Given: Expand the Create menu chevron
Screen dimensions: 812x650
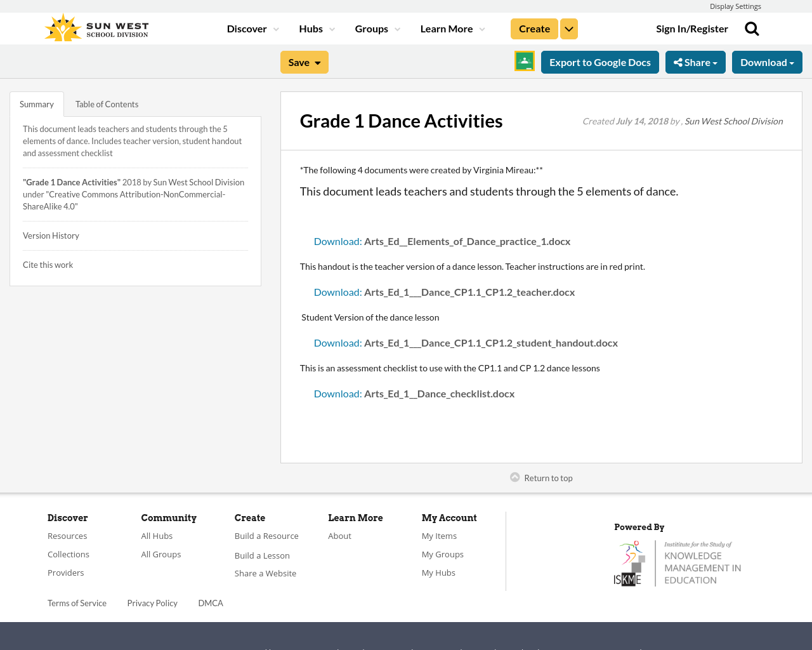Looking at the screenshot, I should 568,28.
